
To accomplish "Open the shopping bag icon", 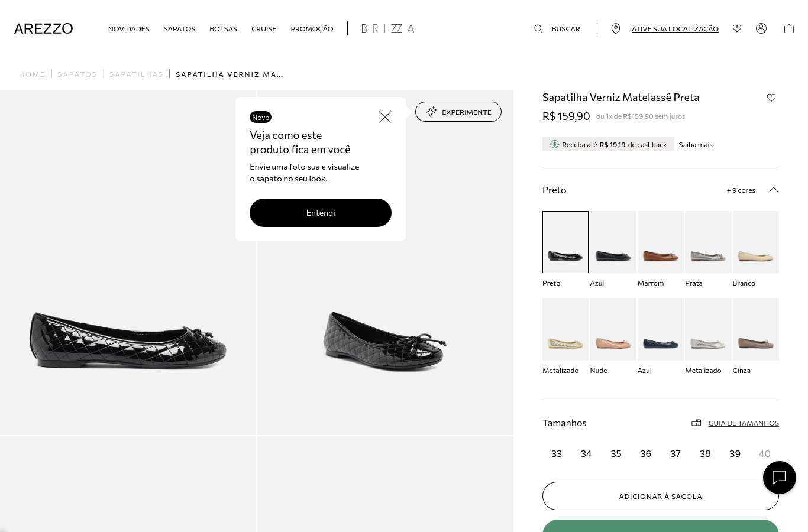I will pos(789,28).
